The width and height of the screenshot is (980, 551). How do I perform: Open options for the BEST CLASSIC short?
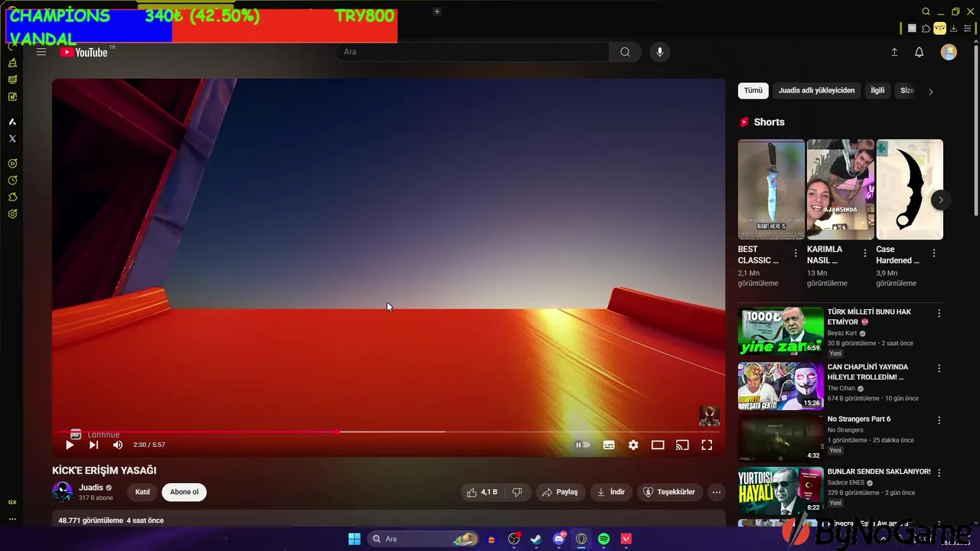[795, 253]
